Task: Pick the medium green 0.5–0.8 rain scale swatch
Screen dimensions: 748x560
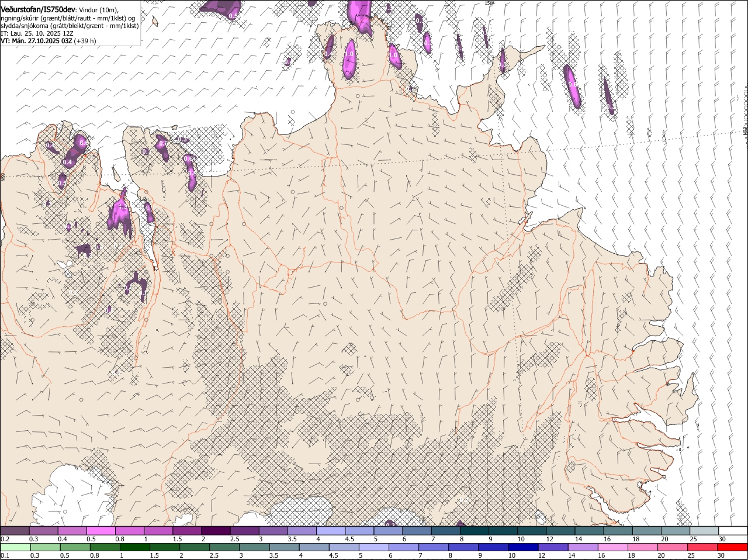Action: [x=75, y=547]
